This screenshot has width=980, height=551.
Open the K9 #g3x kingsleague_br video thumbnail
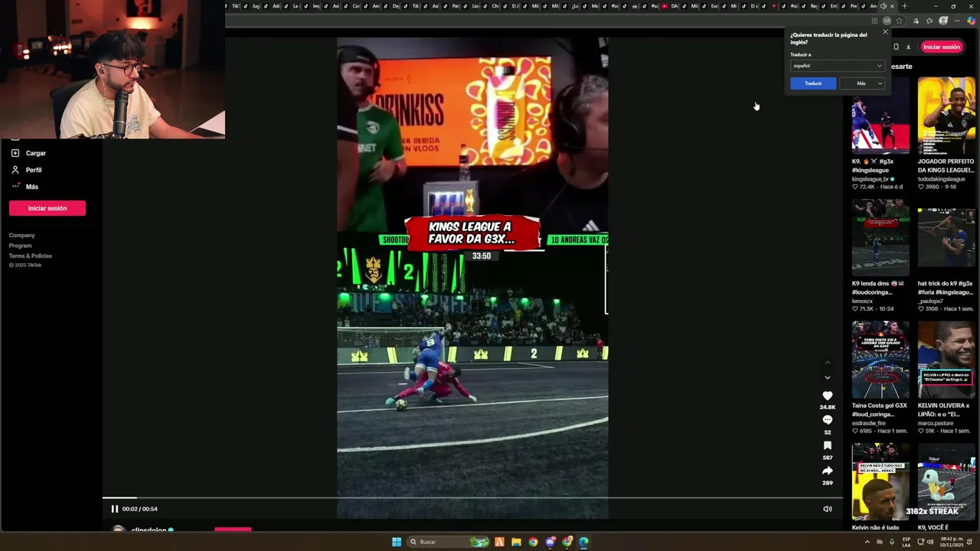[880, 116]
